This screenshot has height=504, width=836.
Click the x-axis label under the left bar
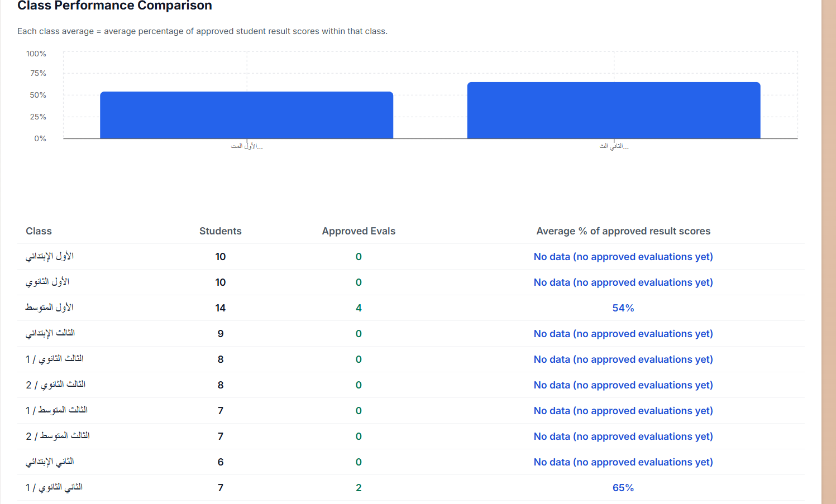247,146
